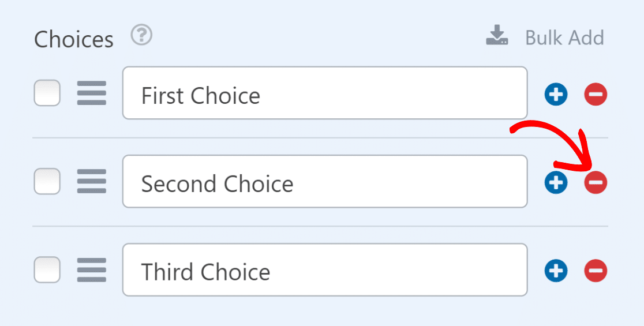644x326 pixels.
Task: Open the Bulk Add link text
Action: pyautogui.click(x=564, y=38)
